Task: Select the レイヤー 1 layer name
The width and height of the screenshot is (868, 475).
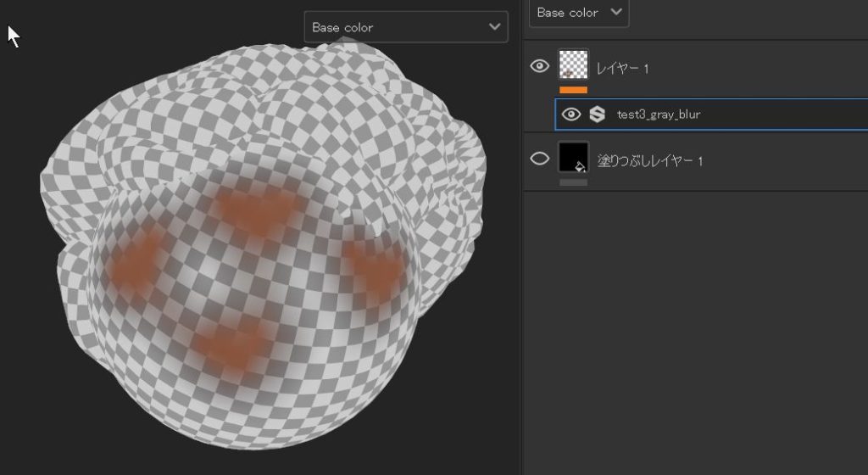Action: click(x=623, y=68)
